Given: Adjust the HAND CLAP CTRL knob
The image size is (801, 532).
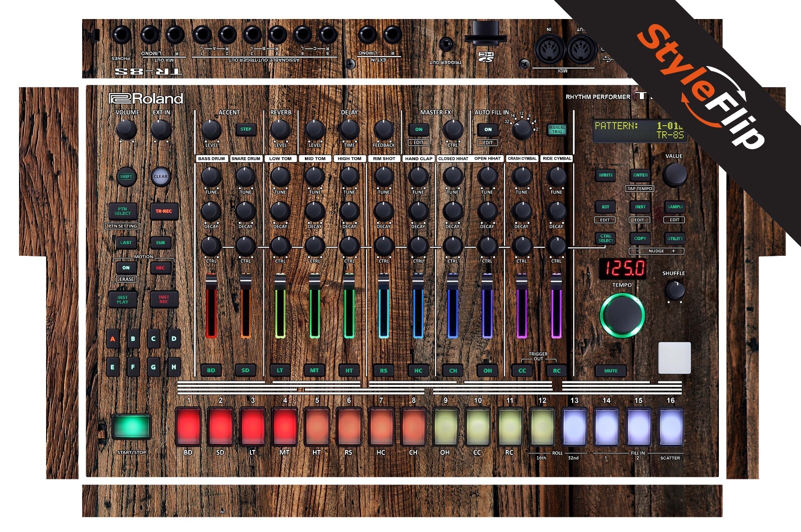Looking at the screenshot, I should (419, 246).
